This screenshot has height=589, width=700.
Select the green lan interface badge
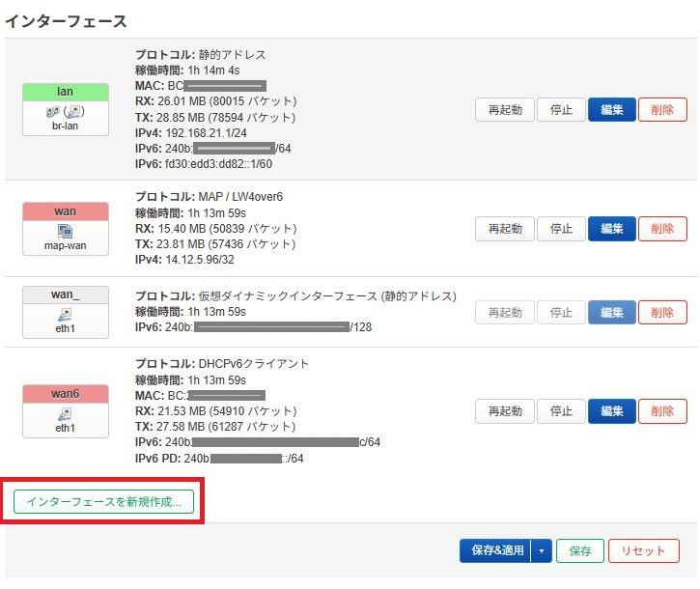click(65, 92)
